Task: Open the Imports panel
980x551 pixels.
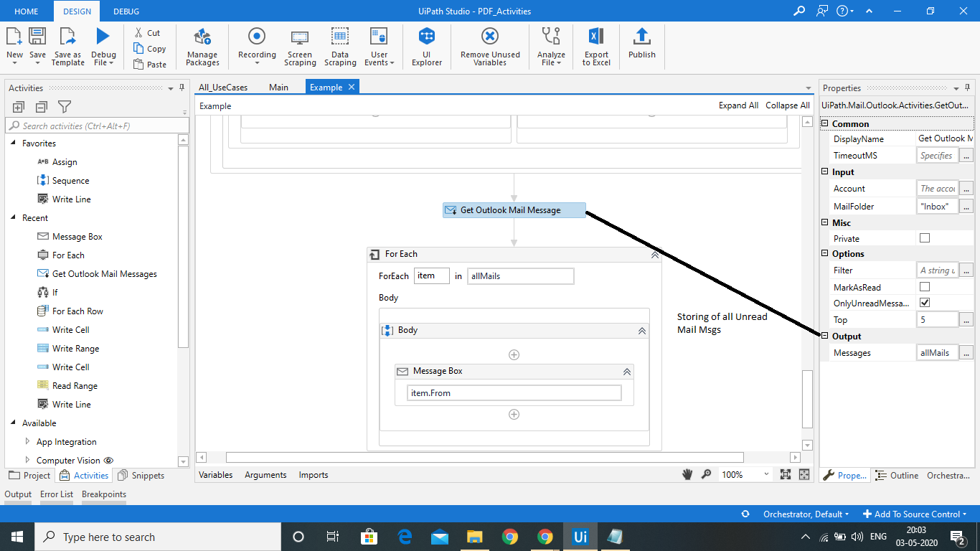Action: tap(314, 474)
